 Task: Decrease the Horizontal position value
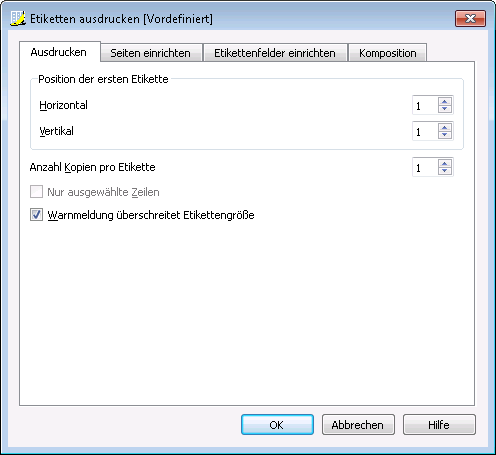coord(445,109)
